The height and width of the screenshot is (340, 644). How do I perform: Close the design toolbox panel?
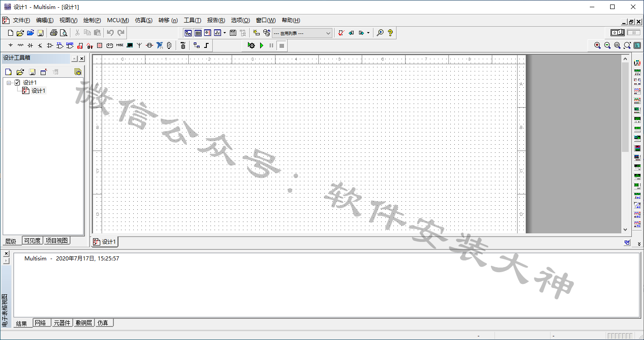tap(82, 59)
